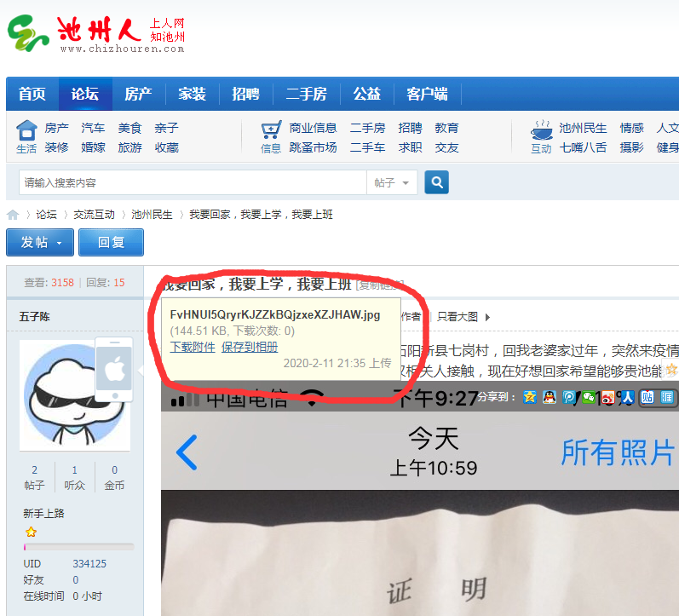Click the 交友 link
This screenshot has height=616, width=679.
[447, 147]
